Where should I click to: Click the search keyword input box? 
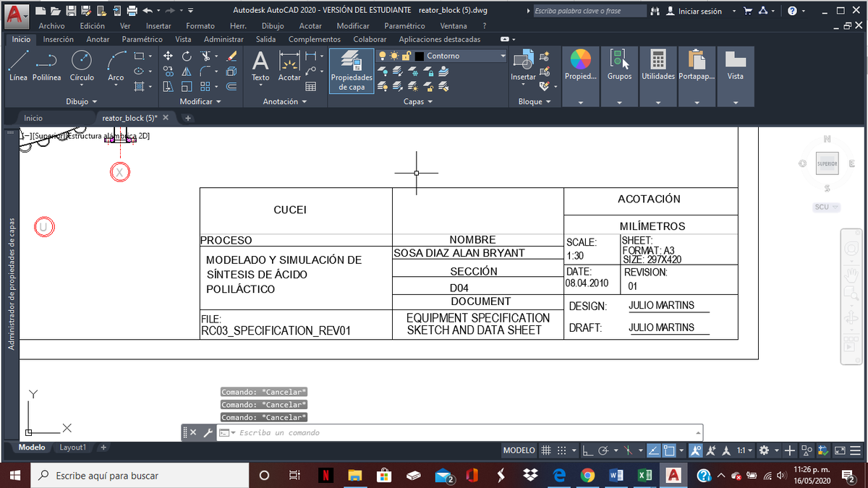[x=589, y=11]
